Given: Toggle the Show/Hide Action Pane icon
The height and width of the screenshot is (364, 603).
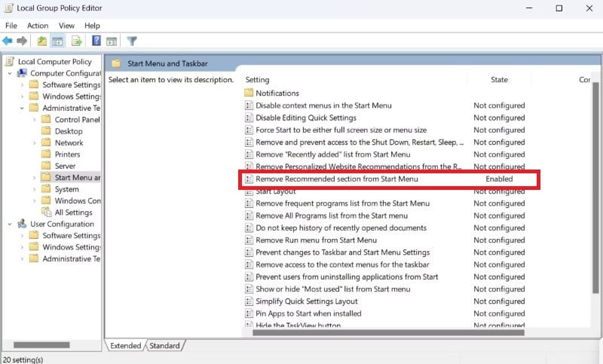Looking at the screenshot, I should (112, 41).
